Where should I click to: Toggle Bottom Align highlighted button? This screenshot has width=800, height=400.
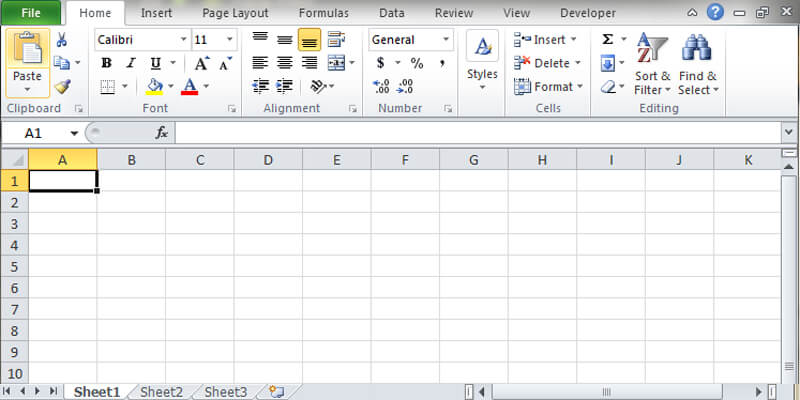(x=309, y=40)
